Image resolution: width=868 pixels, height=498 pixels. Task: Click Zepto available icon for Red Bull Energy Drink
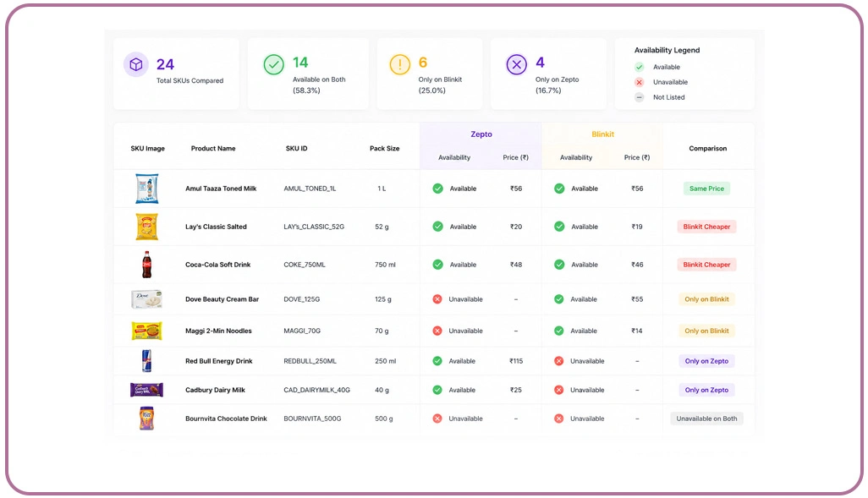pyautogui.click(x=437, y=361)
